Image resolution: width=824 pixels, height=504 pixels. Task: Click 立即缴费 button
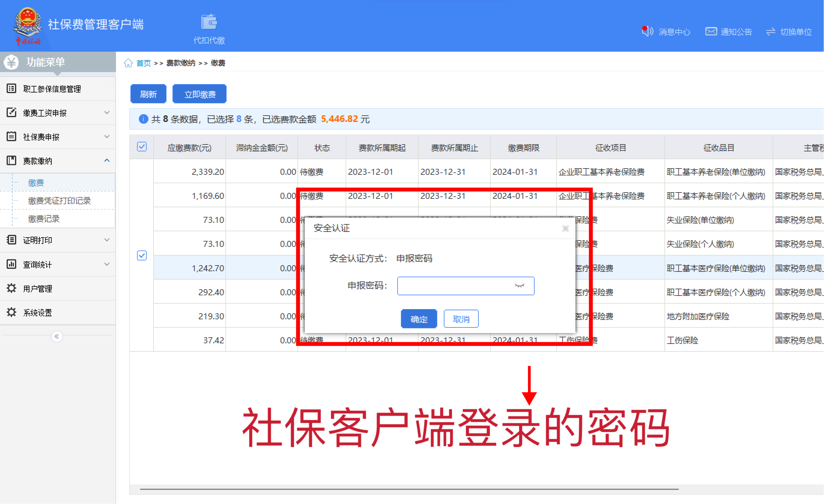200,94
